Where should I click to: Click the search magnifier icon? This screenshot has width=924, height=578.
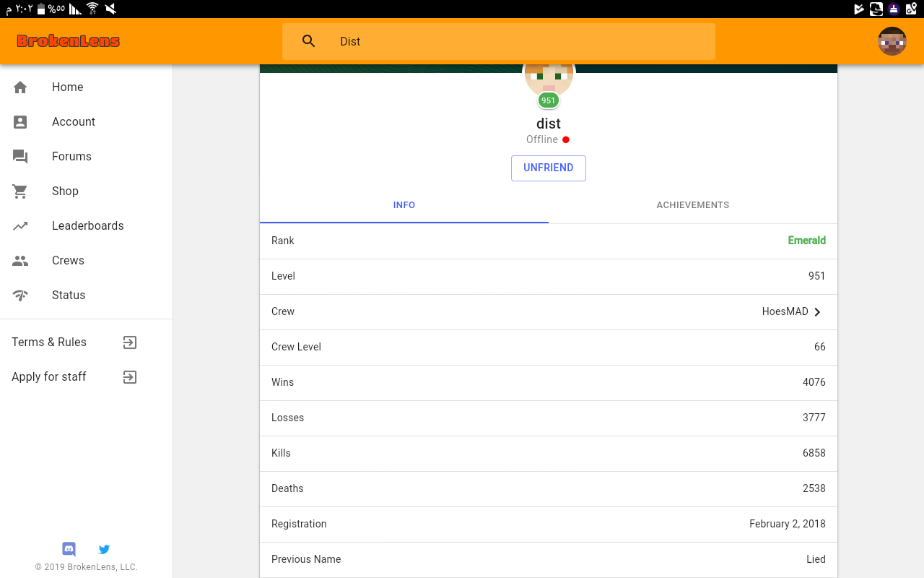point(309,41)
